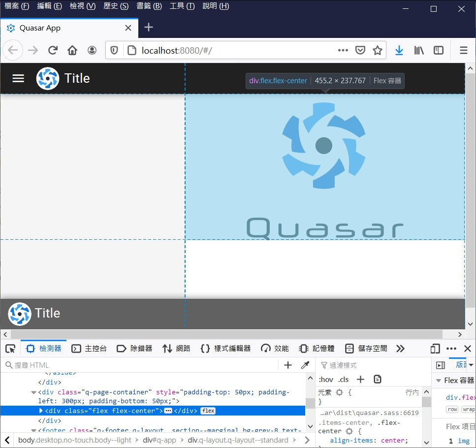Save page to Pocket
The image size is (476, 448).
pos(360,50)
